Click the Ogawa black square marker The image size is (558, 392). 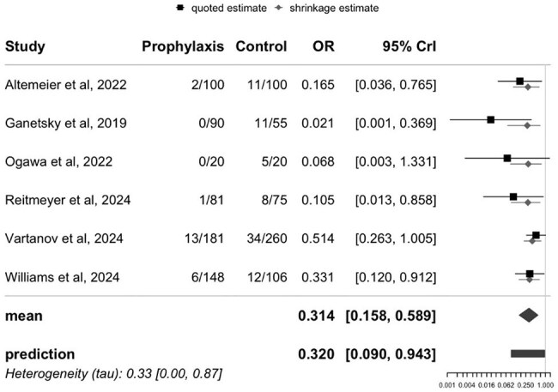[507, 158]
